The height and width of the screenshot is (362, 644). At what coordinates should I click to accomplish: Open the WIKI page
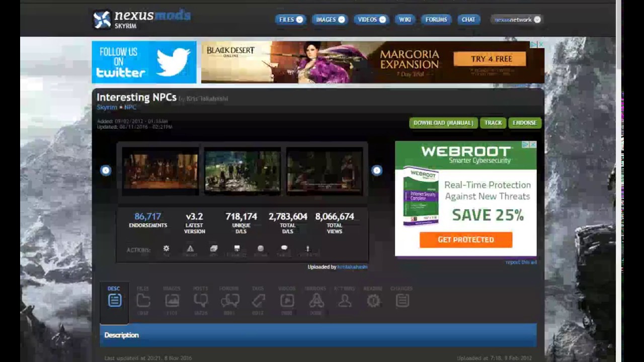[405, 20]
